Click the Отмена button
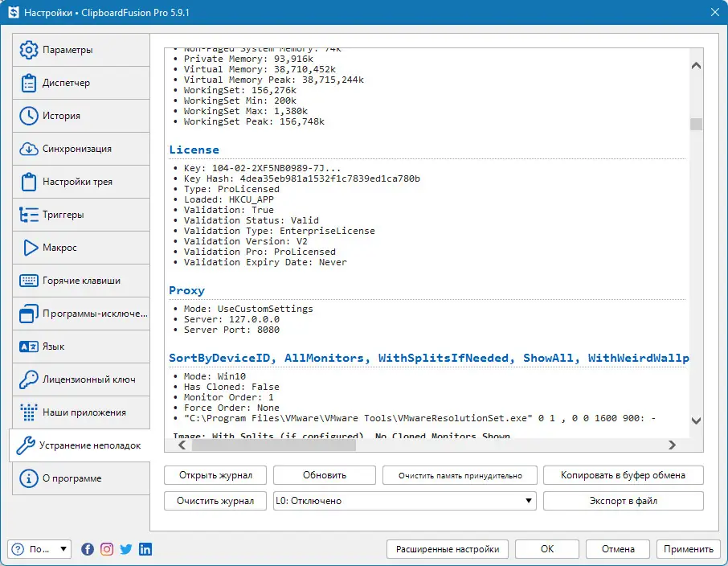The image size is (728, 566). tap(618, 549)
